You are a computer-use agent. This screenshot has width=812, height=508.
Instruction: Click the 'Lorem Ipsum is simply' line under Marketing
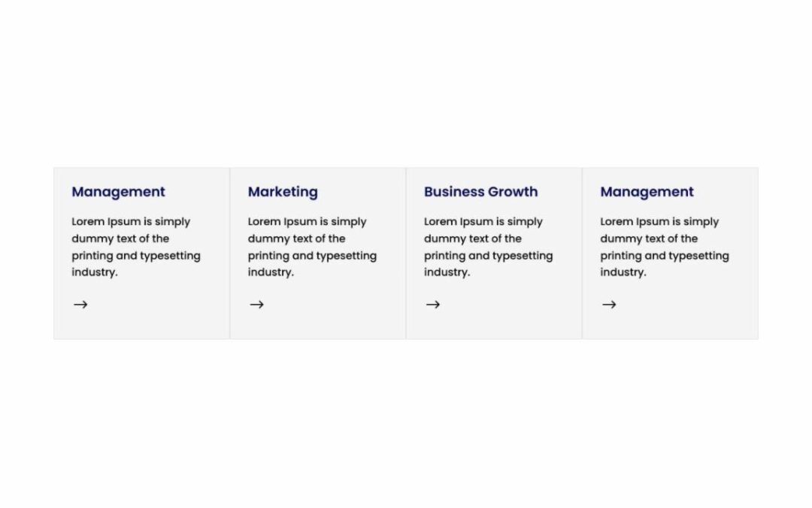[307, 221]
